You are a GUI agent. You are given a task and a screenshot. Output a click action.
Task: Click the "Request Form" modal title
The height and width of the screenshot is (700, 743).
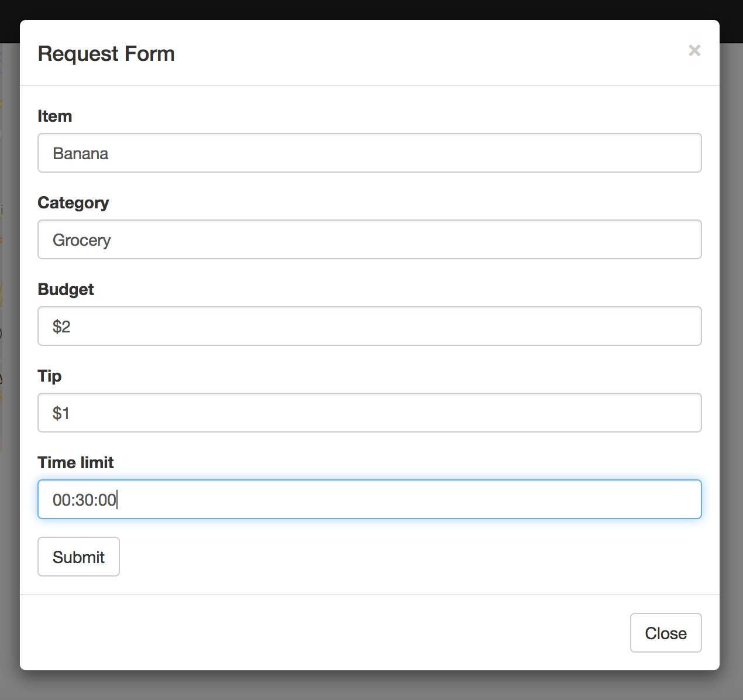point(106,54)
